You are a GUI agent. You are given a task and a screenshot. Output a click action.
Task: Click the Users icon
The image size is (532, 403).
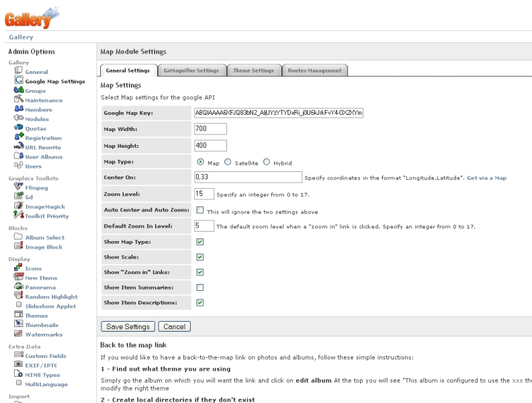tap(18, 165)
